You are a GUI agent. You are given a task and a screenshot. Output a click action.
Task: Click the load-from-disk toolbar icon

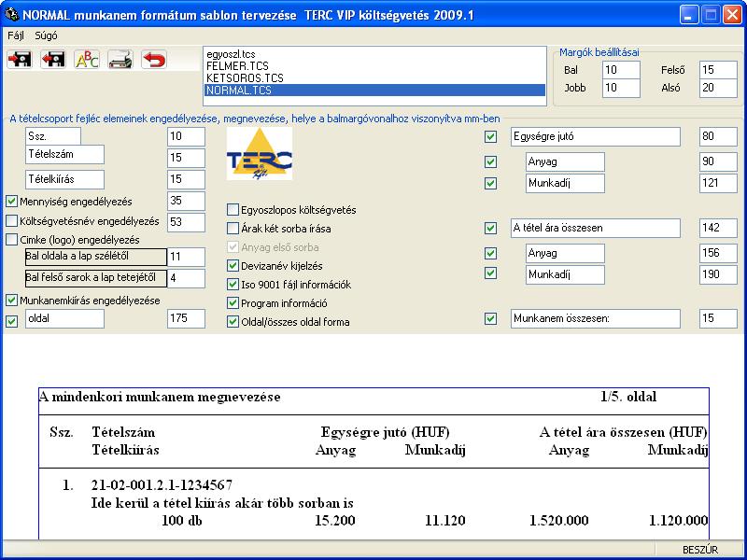[53, 60]
